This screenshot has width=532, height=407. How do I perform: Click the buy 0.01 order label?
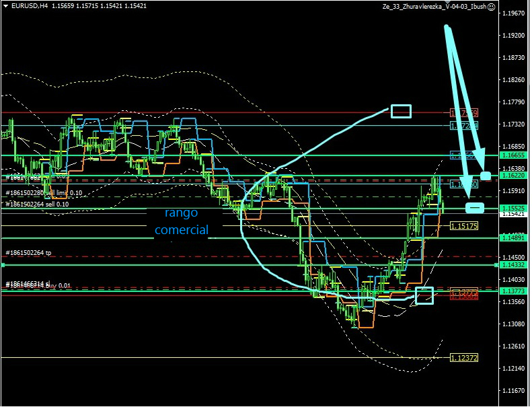38,286
